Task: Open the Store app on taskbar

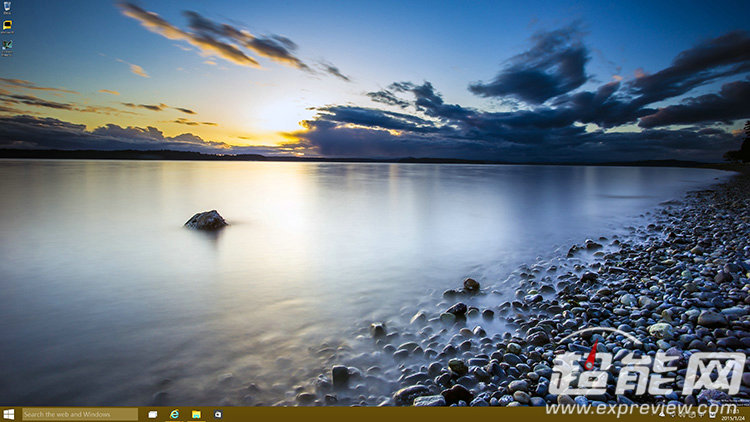Action: pyautogui.click(x=218, y=414)
